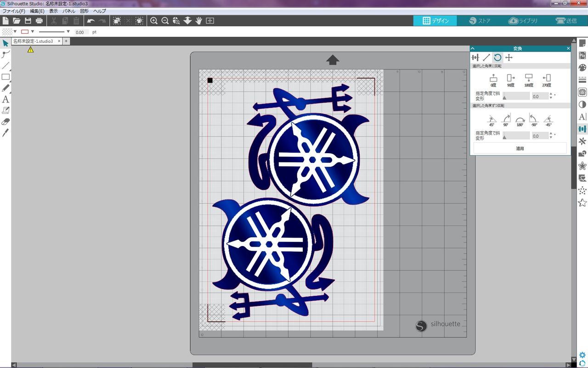Switch to the Align tab in transform panel

pos(475,57)
